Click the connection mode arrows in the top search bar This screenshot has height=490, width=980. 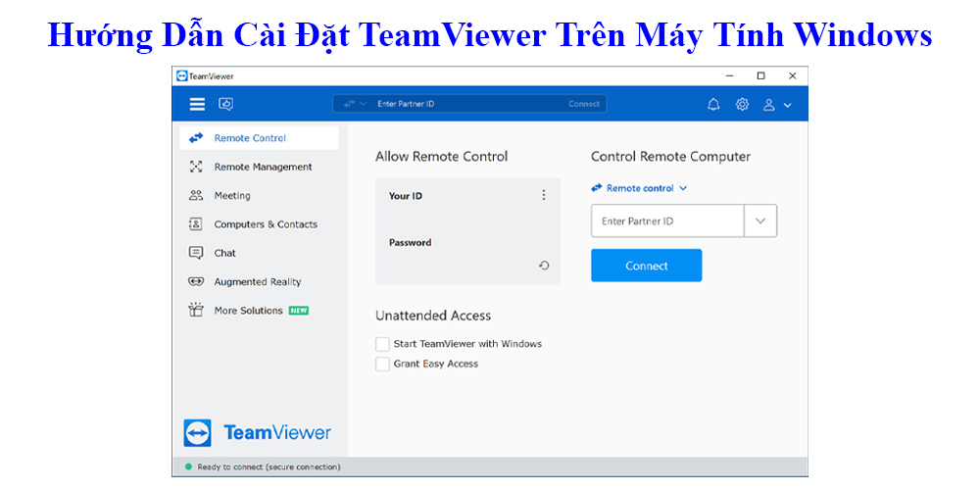(349, 104)
